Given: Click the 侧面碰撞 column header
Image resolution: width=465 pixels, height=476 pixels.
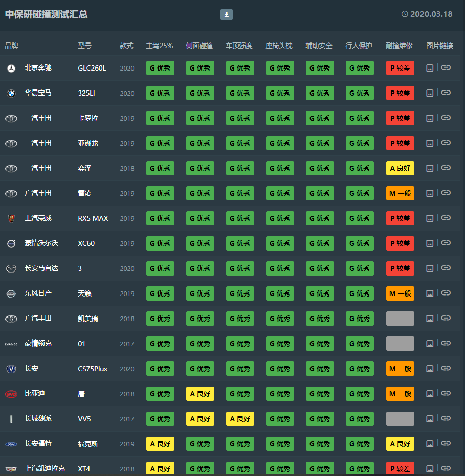Looking at the screenshot, I should click(x=199, y=46).
